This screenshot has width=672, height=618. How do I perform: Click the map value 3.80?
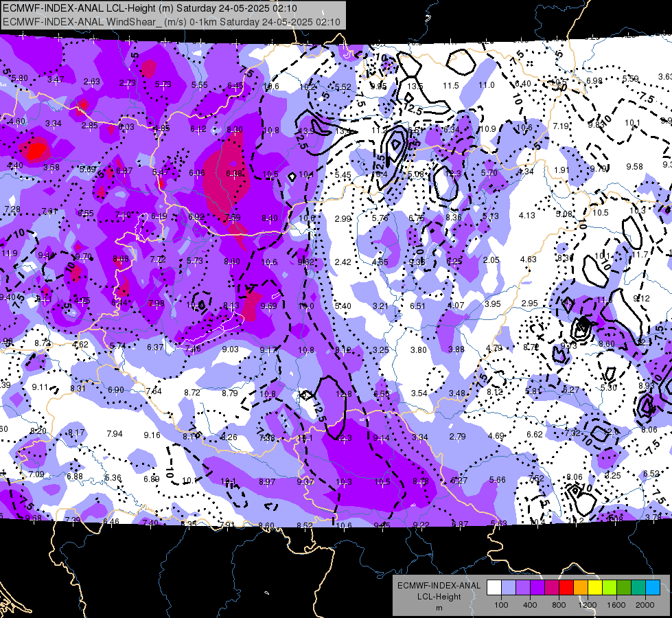tap(418, 350)
